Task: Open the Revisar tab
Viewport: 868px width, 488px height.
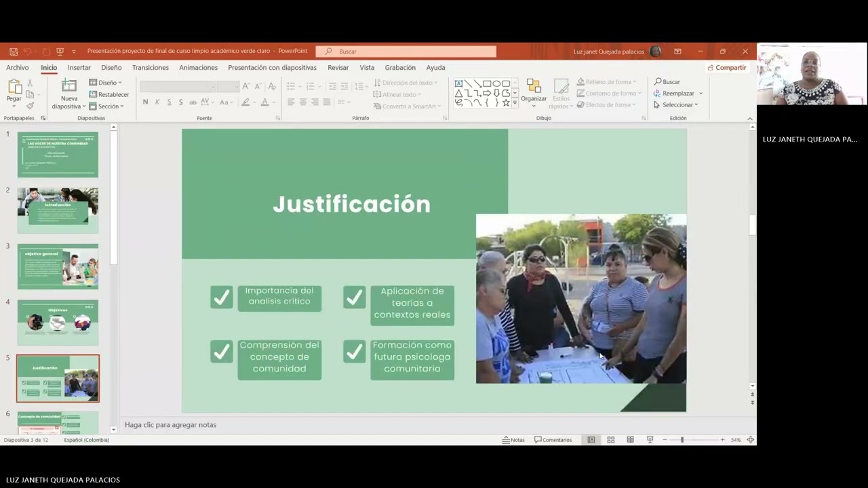Action: (x=338, y=68)
